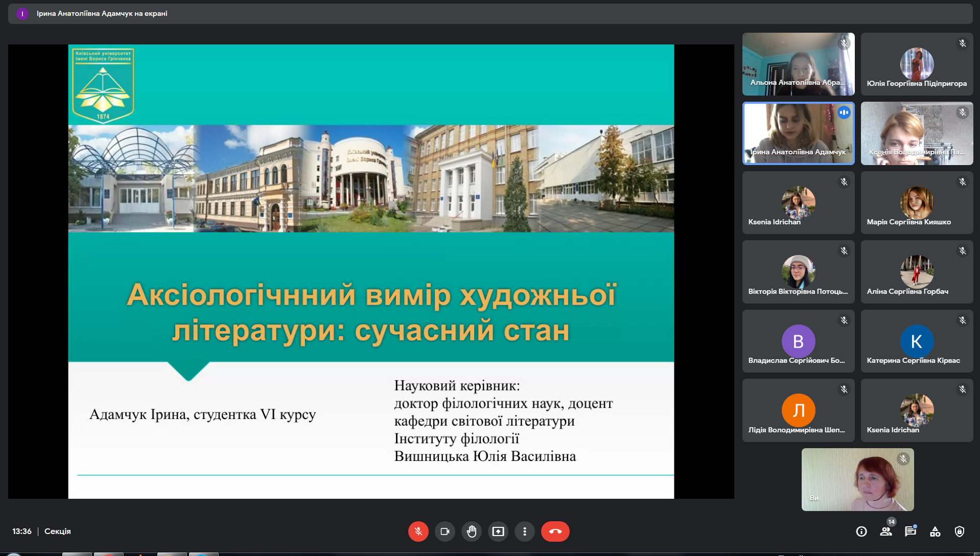
Task: Click your own self-view video tile
Action: (x=857, y=479)
